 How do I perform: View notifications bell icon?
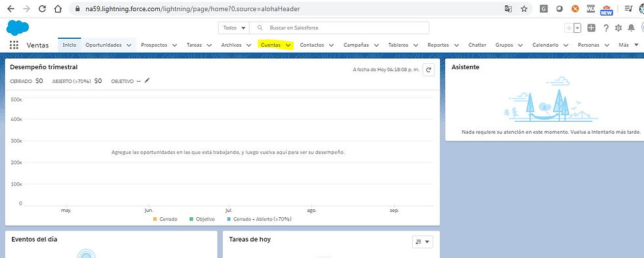click(x=631, y=28)
